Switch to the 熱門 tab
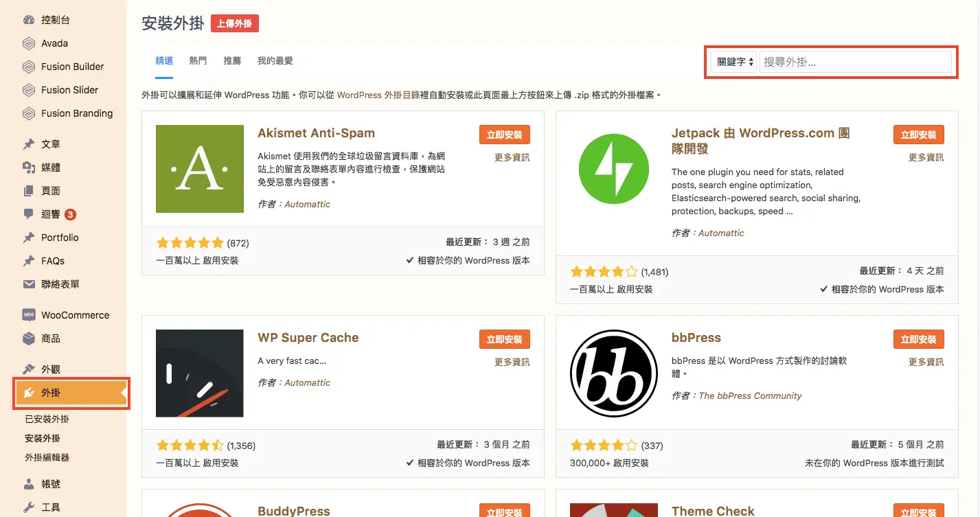 [198, 61]
